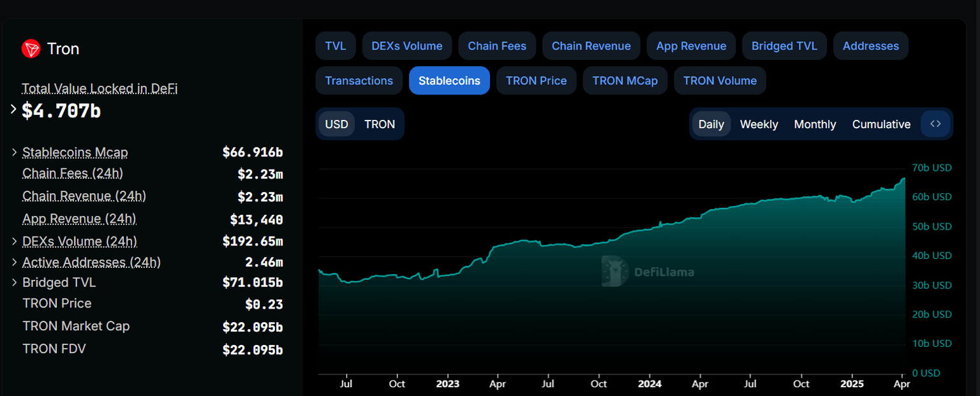
Task: Switch chart to Monthly aggregation
Action: pyautogui.click(x=815, y=124)
